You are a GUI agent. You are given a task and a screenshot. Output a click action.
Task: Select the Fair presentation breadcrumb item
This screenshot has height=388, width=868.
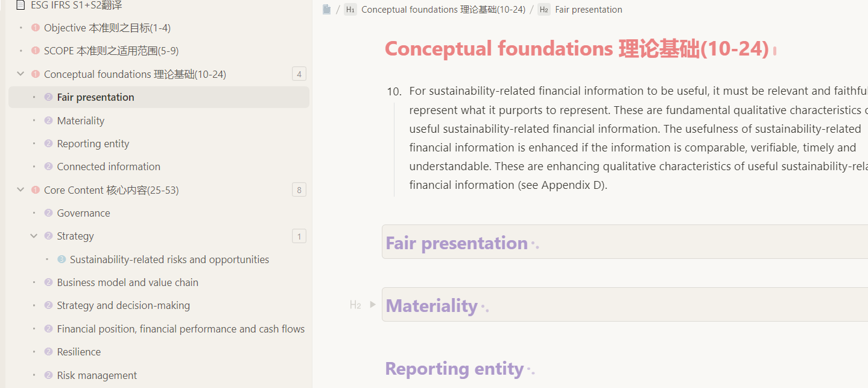[x=588, y=10]
